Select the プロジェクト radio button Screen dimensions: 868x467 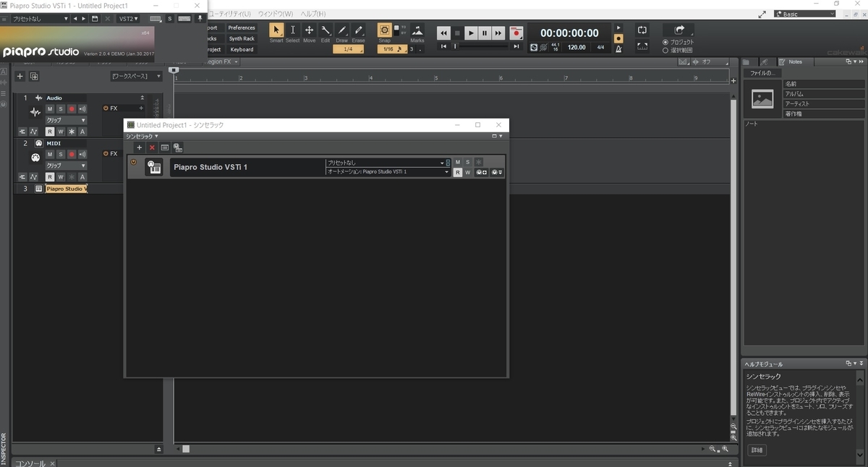pyautogui.click(x=665, y=42)
